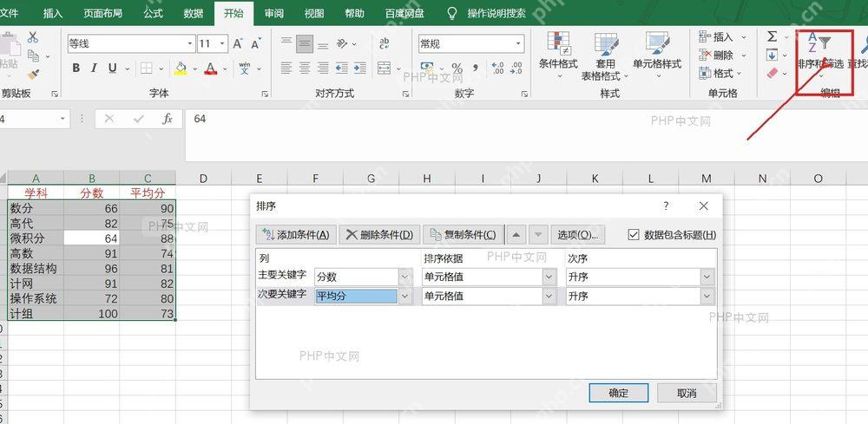Open secondary key 升序 order dropdown
Image resolution: width=868 pixels, height=424 pixels.
707,297
